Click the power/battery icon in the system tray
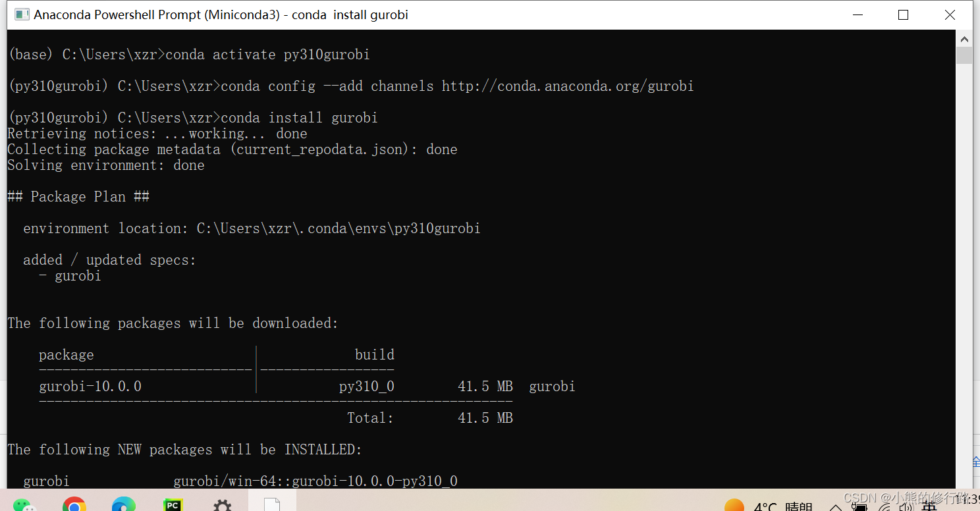The height and width of the screenshot is (511, 980). coord(861,507)
